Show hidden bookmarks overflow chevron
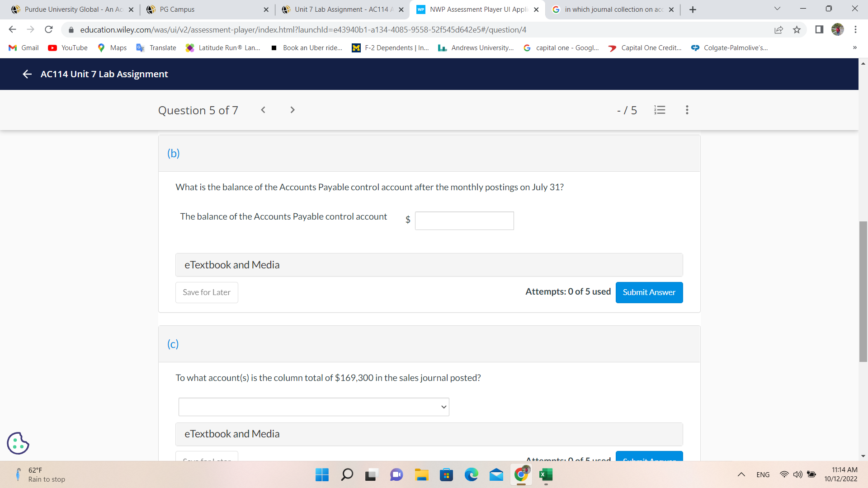Viewport: 868px width, 488px height. coord(854,48)
